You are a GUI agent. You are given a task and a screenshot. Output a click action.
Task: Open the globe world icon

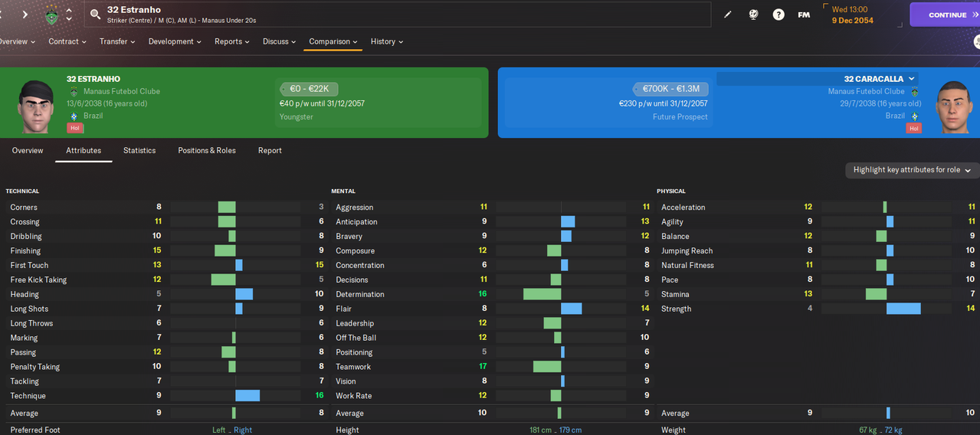[x=753, y=15]
